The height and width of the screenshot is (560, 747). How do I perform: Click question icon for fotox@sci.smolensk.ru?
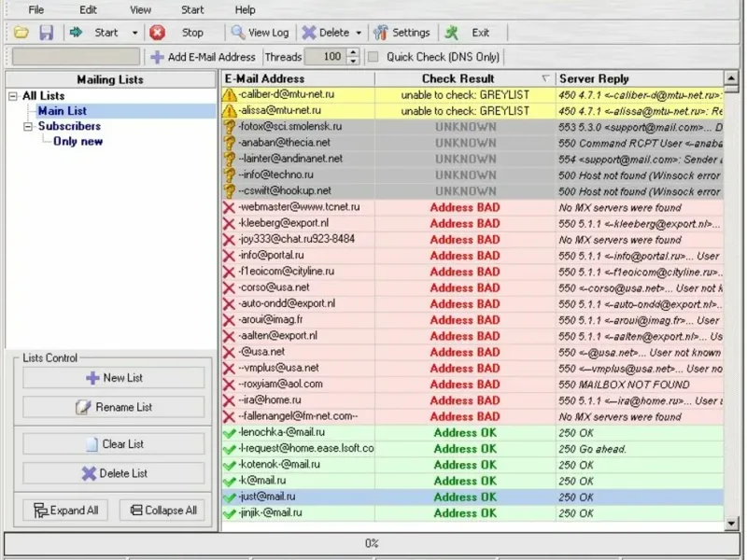(229, 127)
